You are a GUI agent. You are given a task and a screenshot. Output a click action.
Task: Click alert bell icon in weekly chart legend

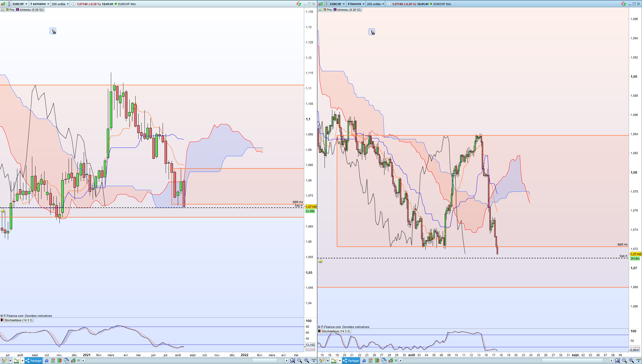(x=2, y=10)
